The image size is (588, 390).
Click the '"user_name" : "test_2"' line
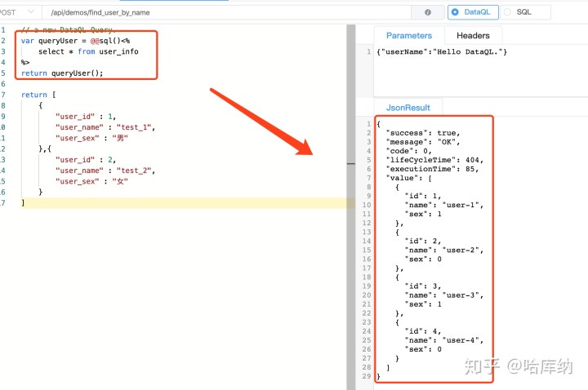pyautogui.click(x=105, y=171)
